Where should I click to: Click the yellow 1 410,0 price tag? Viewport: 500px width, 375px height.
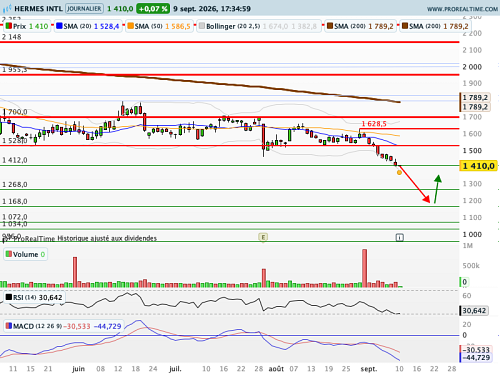pos(478,166)
